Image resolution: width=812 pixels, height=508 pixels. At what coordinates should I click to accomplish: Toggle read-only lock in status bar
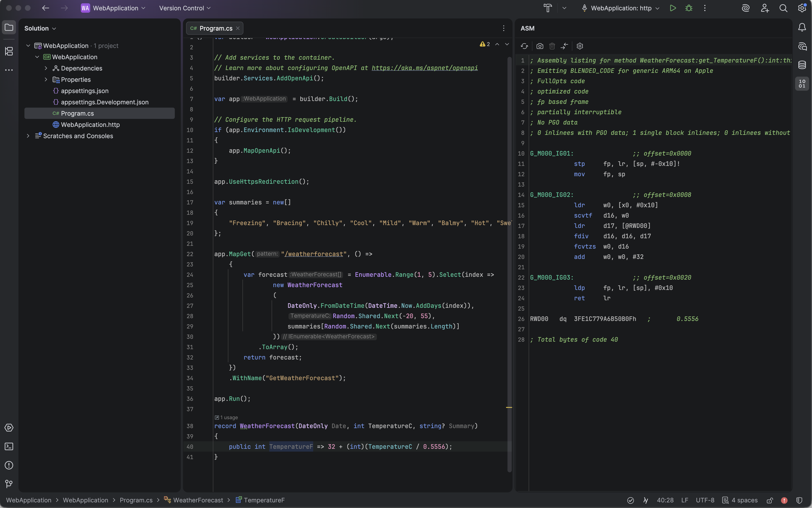(x=770, y=500)
